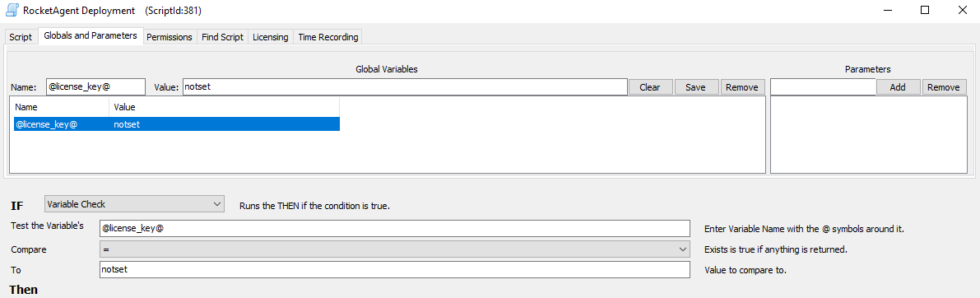Switch to the Script tab

(x=21, y=37)
